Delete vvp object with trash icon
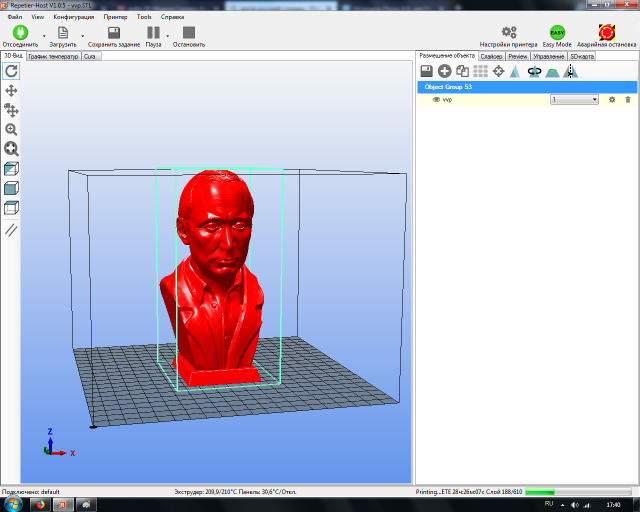Image resolution: width=640 pixels, height=512 pixels. tap(628, 99)
